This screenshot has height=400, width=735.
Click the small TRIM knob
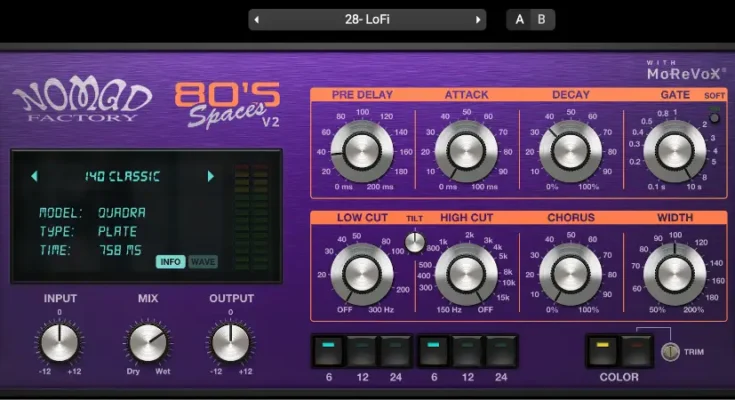tap(670, 351)
